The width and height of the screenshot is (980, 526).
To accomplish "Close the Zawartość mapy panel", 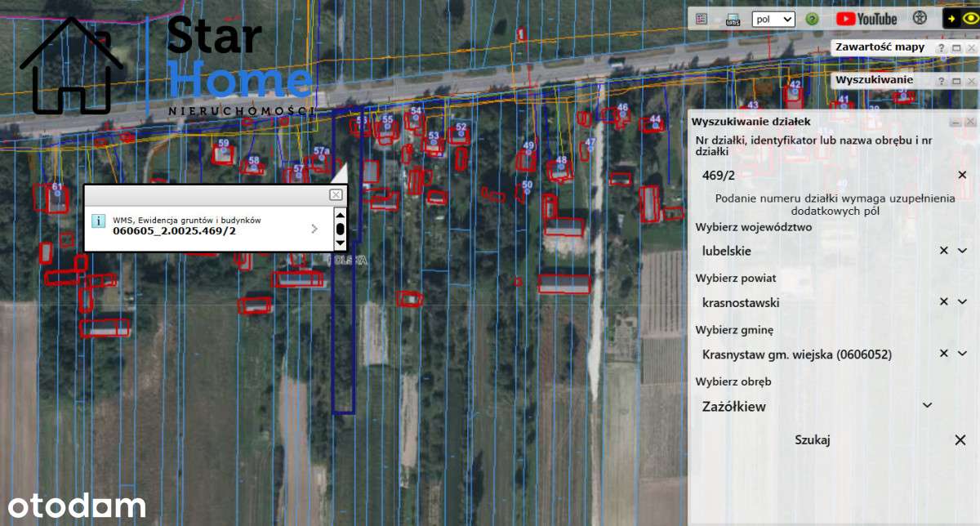I will [970, 48].
